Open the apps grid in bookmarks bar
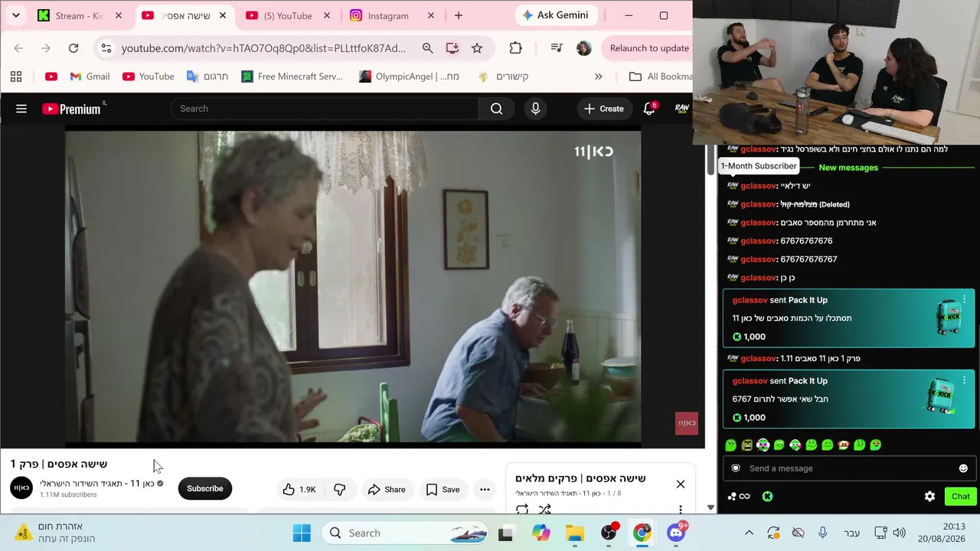The height and width of the screenshot is (551, 980). point(16,77)
